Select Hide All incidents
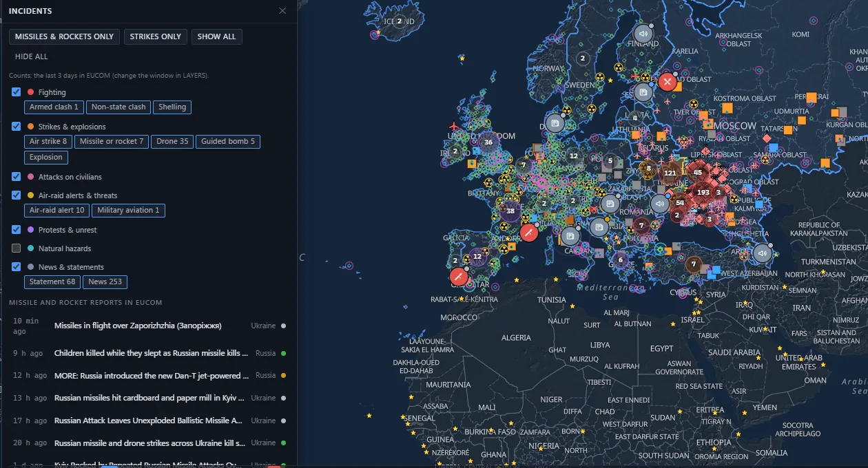This screenshot has height=468, width=868. [x=32, y=56]
